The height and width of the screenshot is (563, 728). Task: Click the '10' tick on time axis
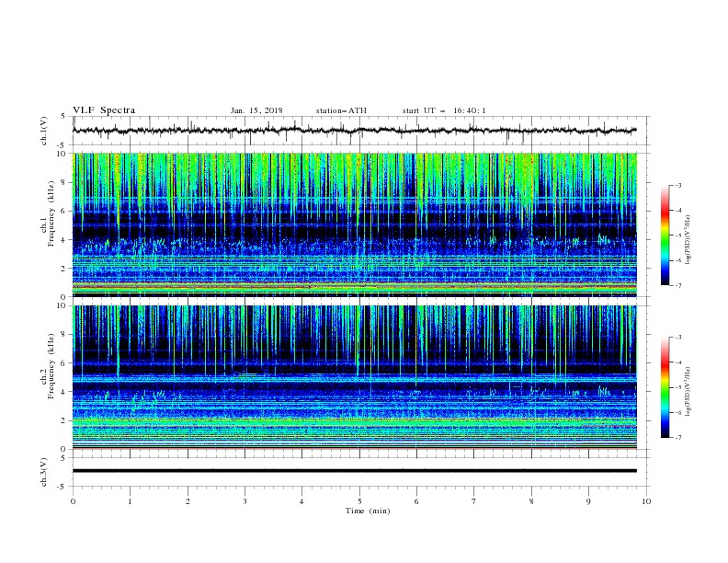(x=646, y=501)
